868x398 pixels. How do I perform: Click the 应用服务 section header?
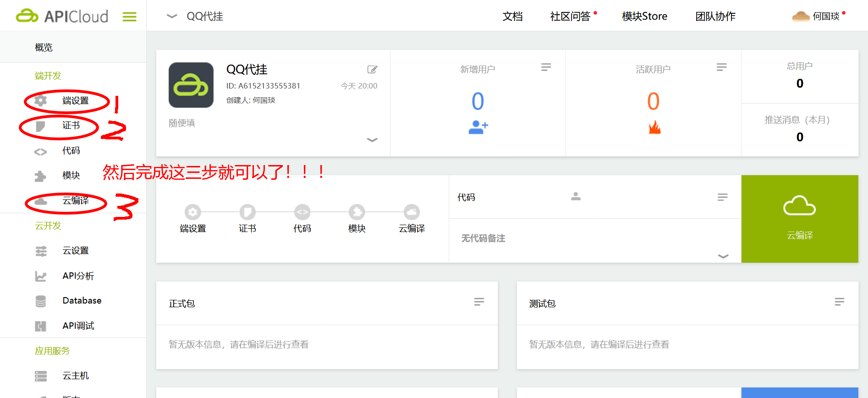52,351
